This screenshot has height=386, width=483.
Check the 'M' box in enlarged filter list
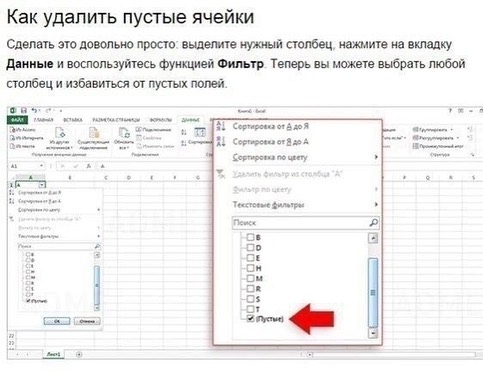click(x=250, y=278)
